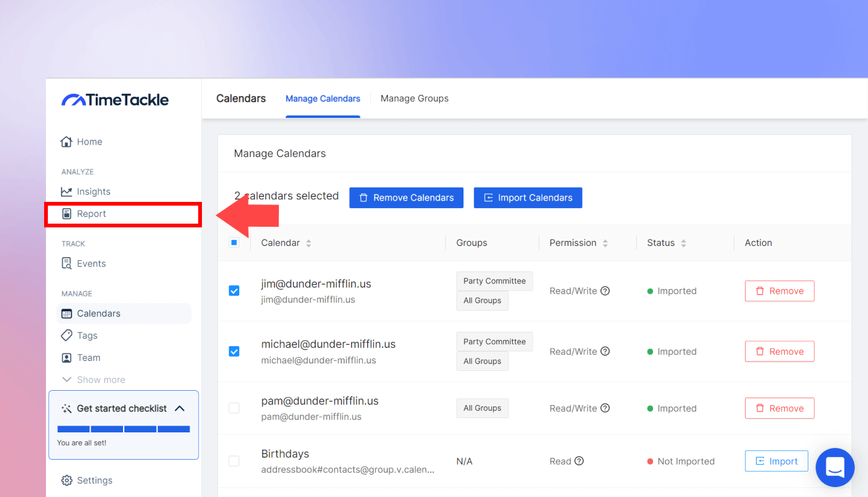The image size is (868, 497).
Task: Remove the pam@dunder-mifflin.us calendar
Action: [x=780, y=408]
